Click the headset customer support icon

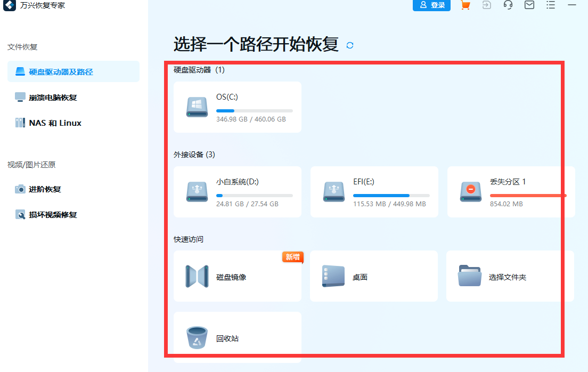pos(508,5)
